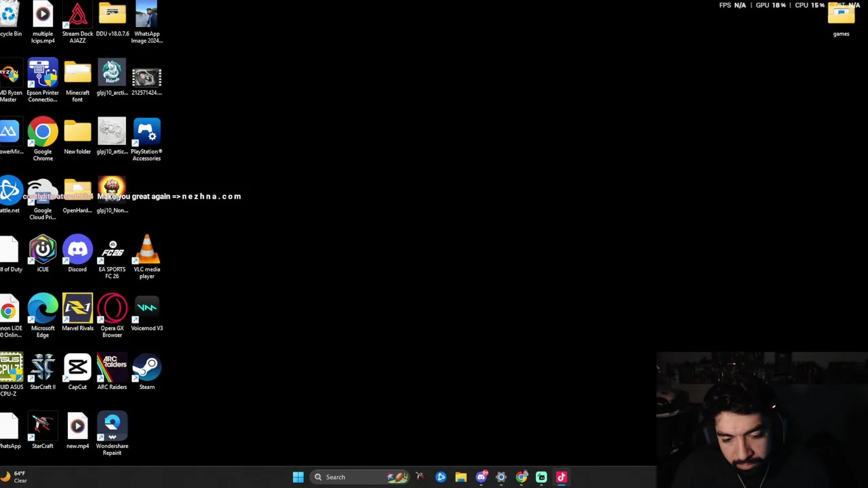The width and height of the screenshot is (868, 488).
Task: Open the TikTok taskbar app
Action: (561, 477)
